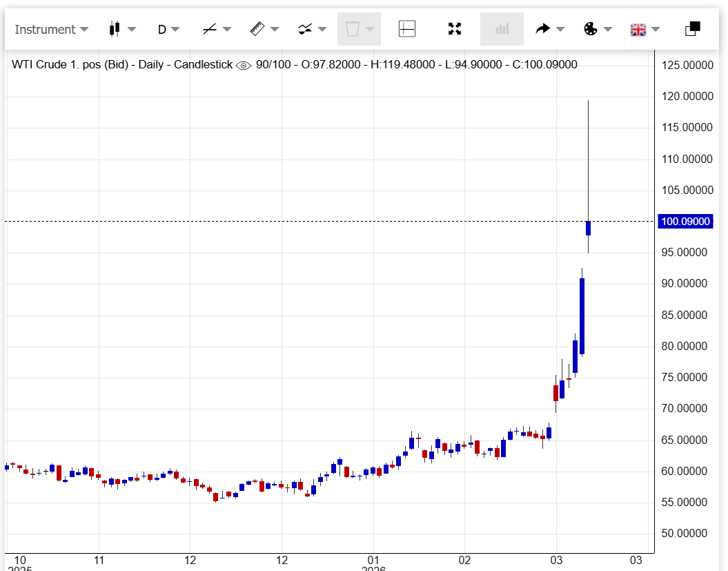
Task: Click the trash delete icon
Action: click(353, 29)
